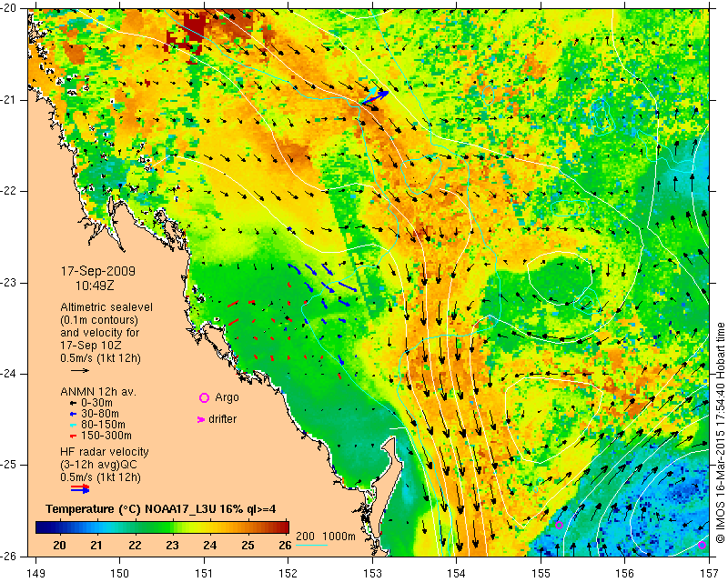The height and width of the screenshot is (582, 728).
Task: Select the date text '17-Sep-2009'
Action: [98, 271]
